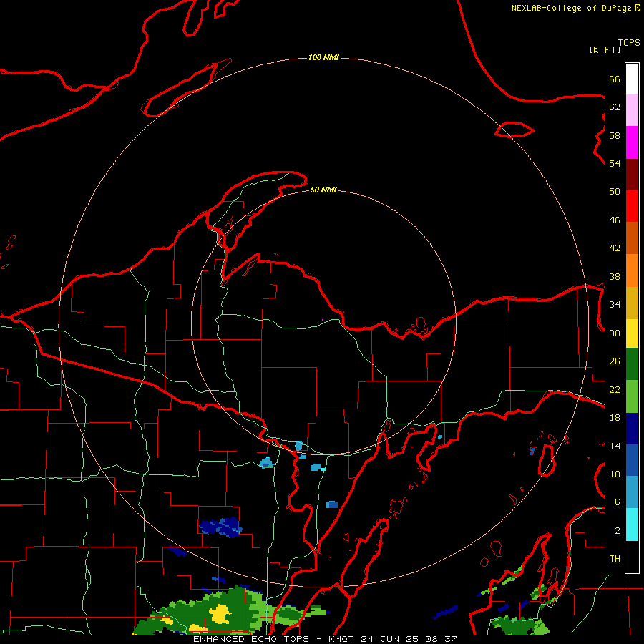Viewport: 644px width, 644px height.
Task: Click the 50 NMI range ring label
Action: 323,190
